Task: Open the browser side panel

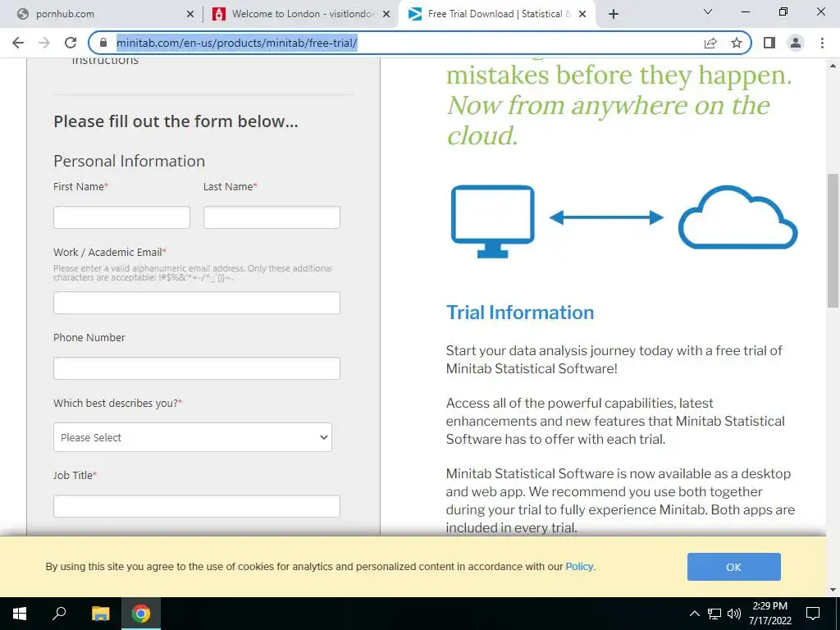Action: pyautogui.click(x=769, y=43)
